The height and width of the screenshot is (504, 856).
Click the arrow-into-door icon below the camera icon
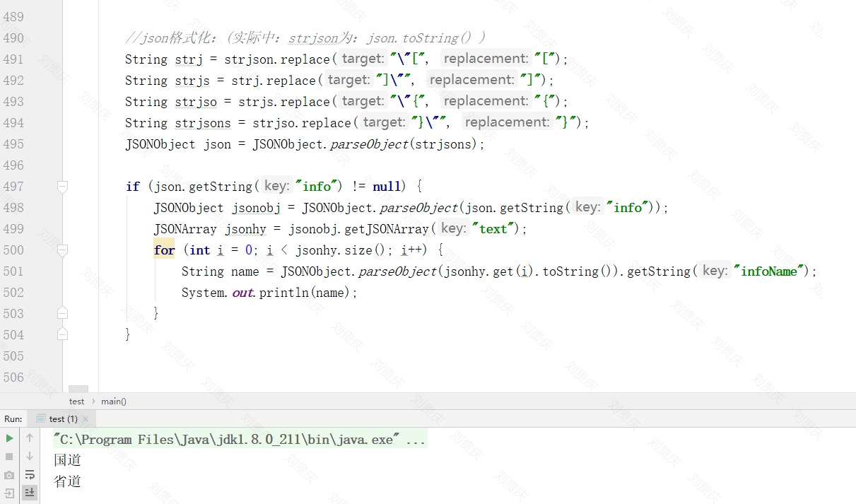coord(9,492)
